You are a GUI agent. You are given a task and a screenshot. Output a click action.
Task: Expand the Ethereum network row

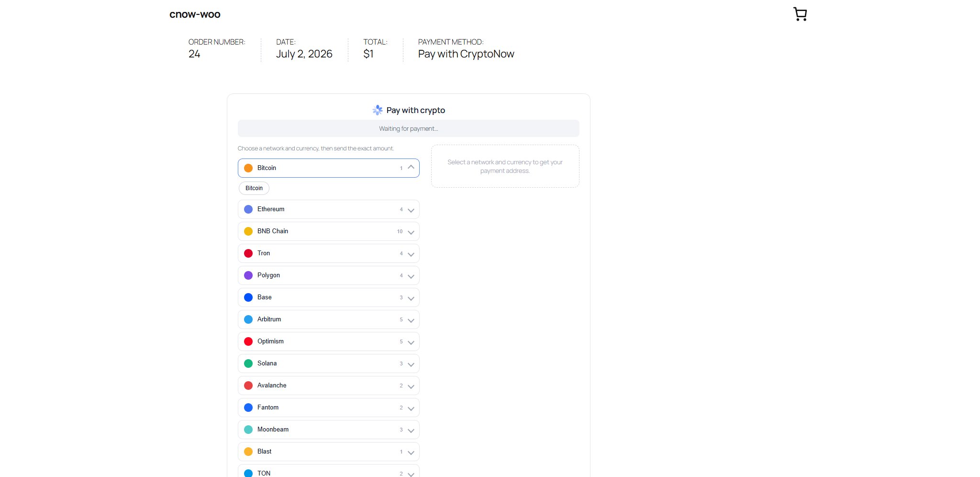329,209
